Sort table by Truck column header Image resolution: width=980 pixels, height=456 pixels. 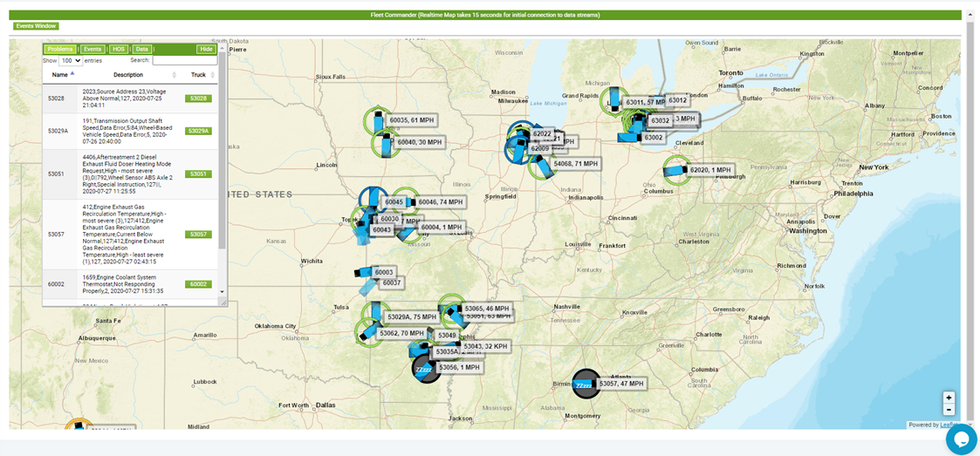click(198, 75)
